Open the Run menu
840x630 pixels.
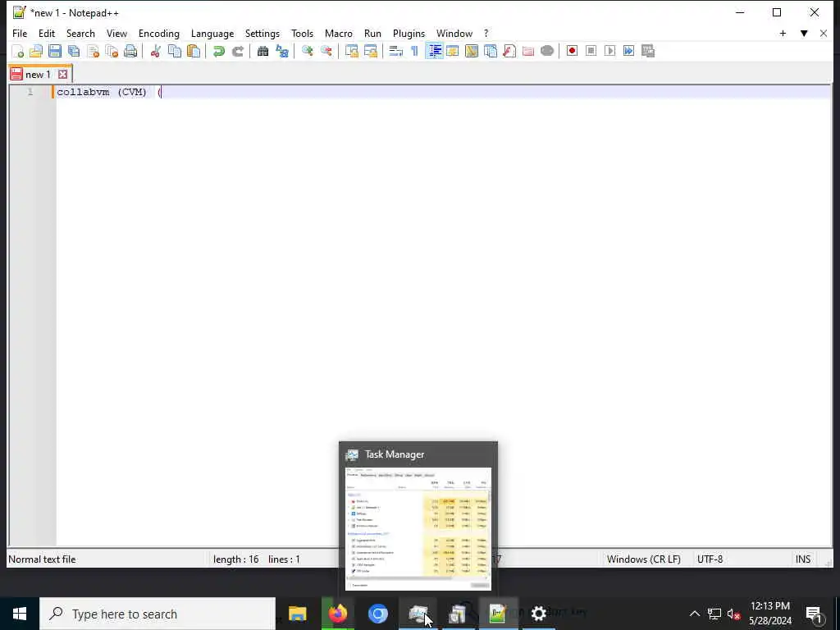point(373,33)
